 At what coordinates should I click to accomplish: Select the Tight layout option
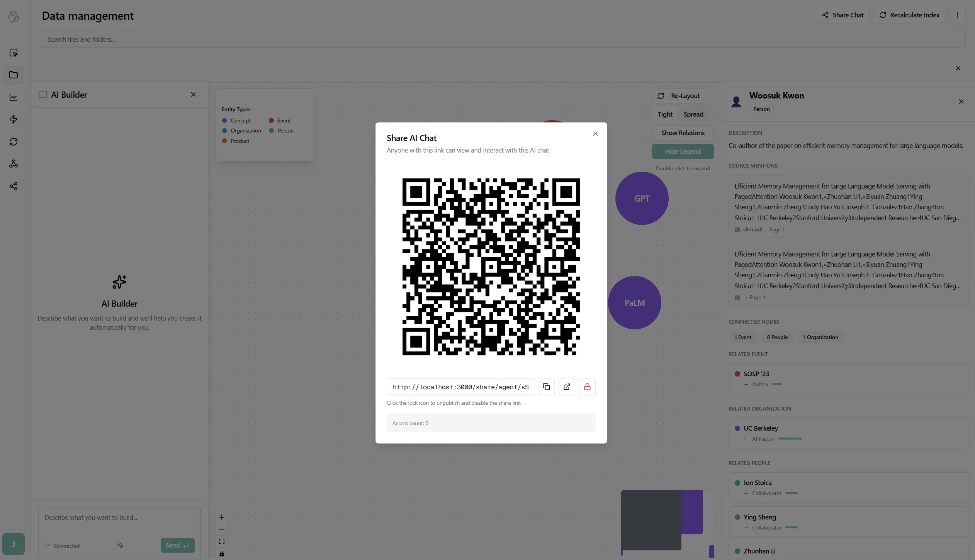tap(665, 114)
